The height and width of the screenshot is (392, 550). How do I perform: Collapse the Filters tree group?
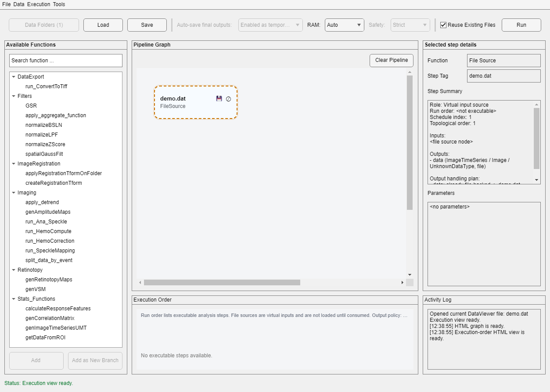(x=14, y=96)
